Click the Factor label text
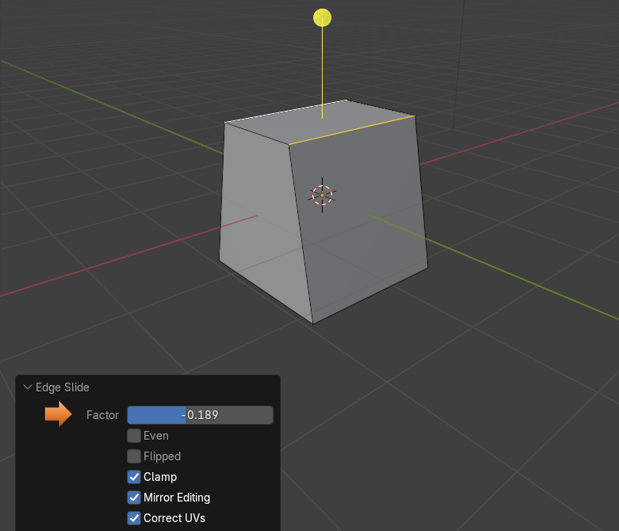Image resolution: width=619 pixels, height=531 pixels. pyautogui.click(x=102, y=415)
